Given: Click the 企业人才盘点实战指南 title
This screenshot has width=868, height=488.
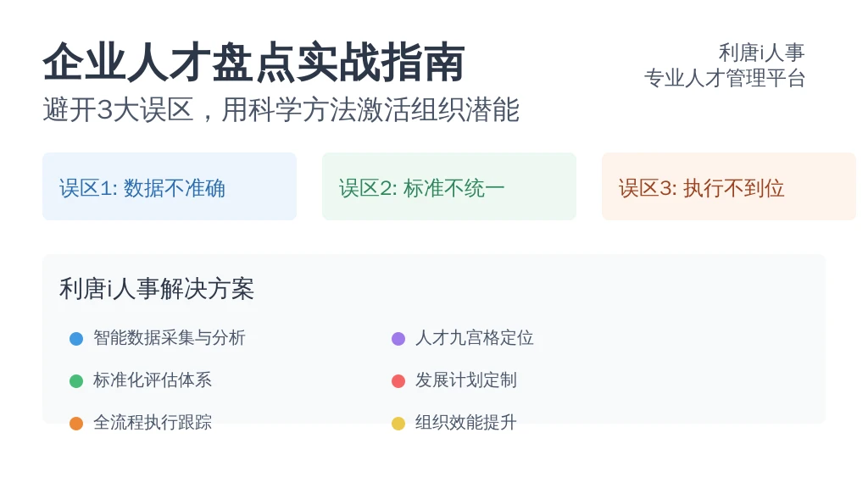Looking at the screenshot, I should [254, 62].
